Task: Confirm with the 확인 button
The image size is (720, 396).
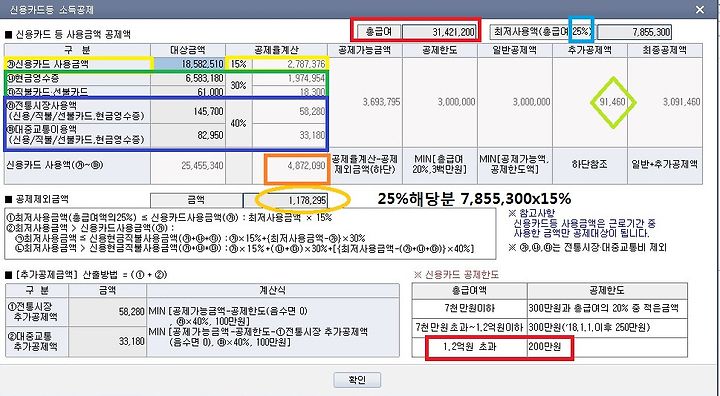Action: [x=357, y=380]
